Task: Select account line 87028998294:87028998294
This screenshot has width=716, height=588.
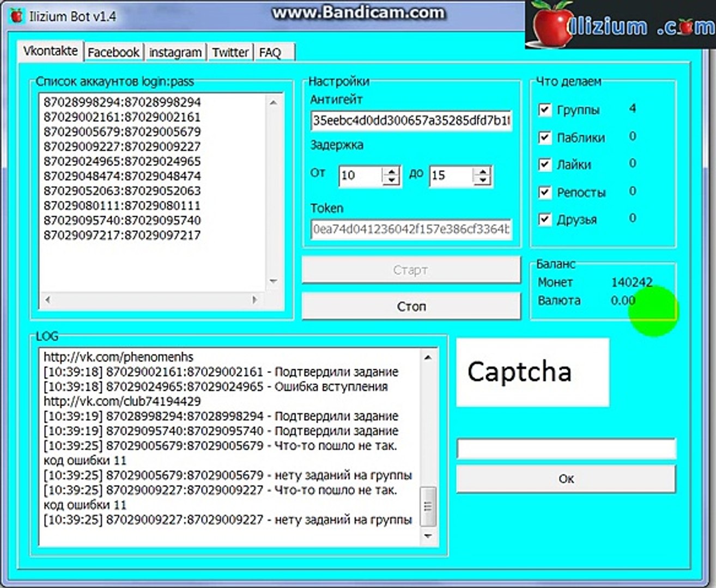Action: point(122,102)
